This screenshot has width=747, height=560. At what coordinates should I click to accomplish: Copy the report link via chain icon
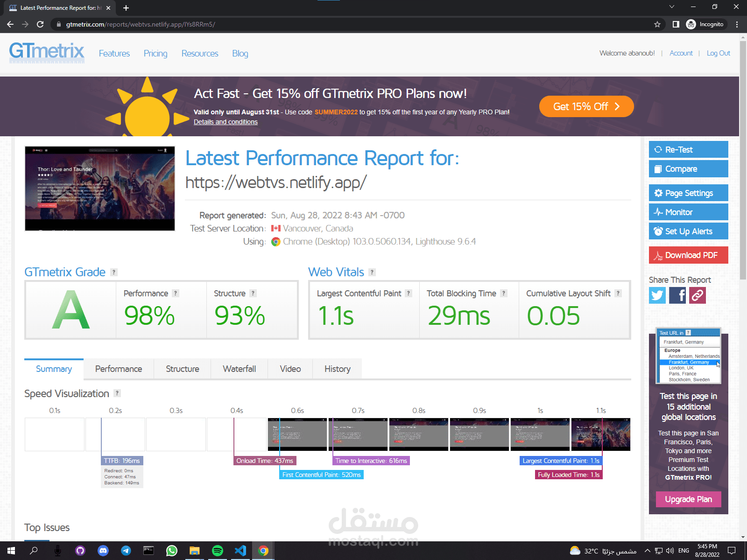[x=698, y=295]
